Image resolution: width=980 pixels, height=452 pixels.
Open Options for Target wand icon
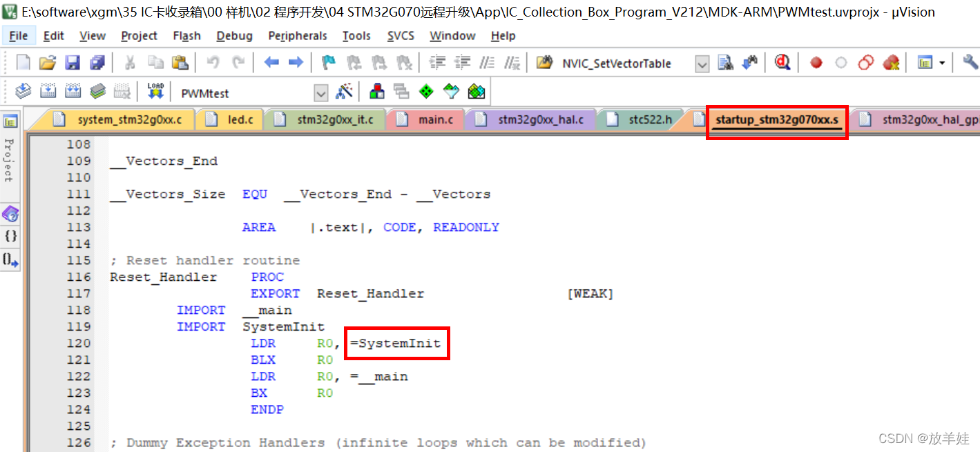pos(344,91)
